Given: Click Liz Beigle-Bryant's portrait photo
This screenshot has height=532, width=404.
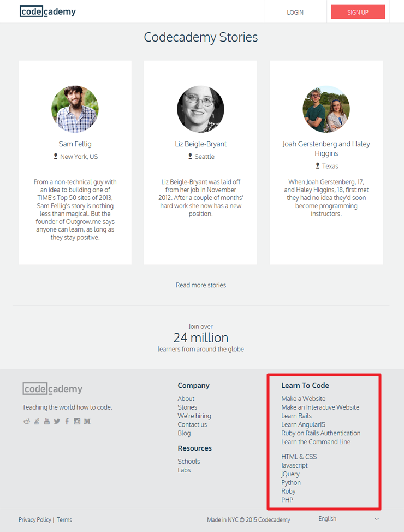Looking at the screenshot, I should point(200,109).
